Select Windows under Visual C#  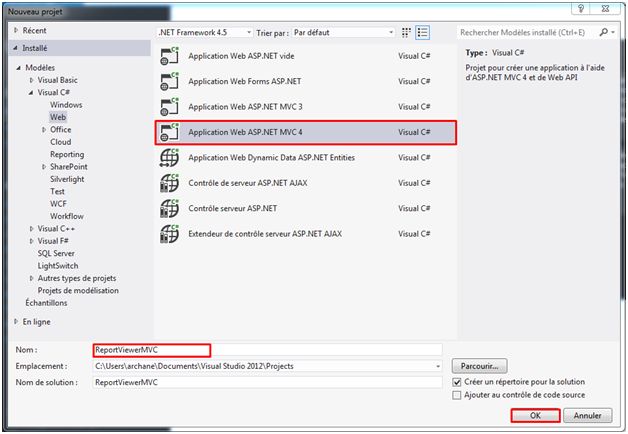(66, 105)
